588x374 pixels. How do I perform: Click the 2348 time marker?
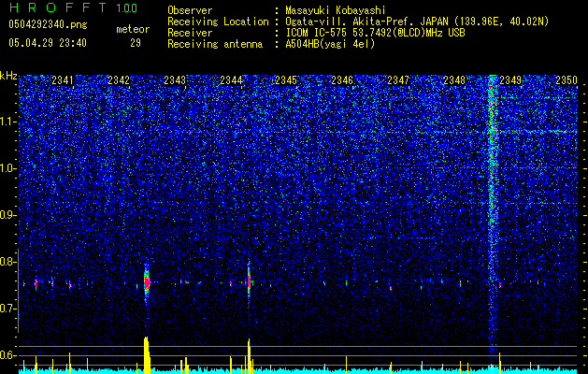tap(454, 80)
